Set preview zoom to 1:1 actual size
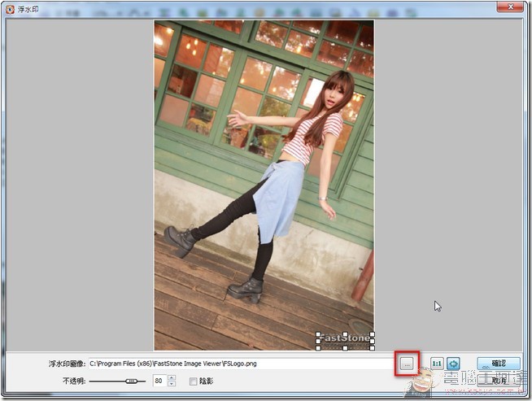 pos(437,364)
